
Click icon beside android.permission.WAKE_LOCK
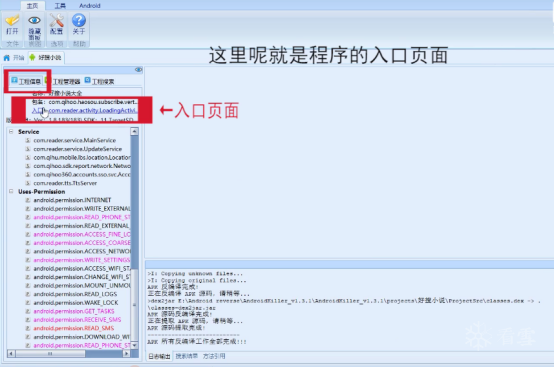pos(28,303)
